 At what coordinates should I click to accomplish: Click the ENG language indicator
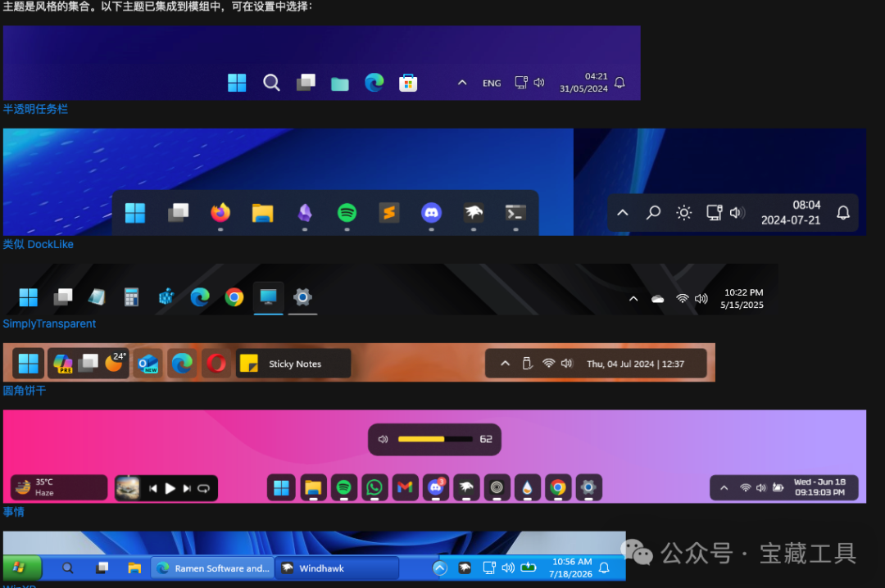pyautogui.click(x=492, y=83)
